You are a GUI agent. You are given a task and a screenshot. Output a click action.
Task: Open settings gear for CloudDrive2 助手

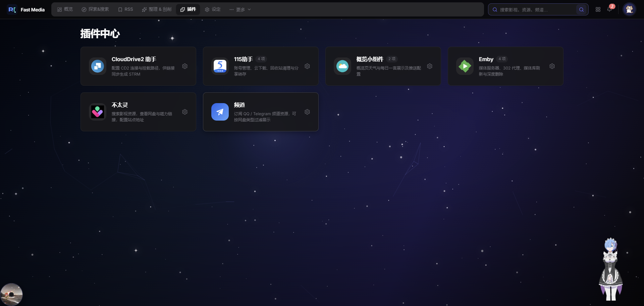(x=185, y=66)
